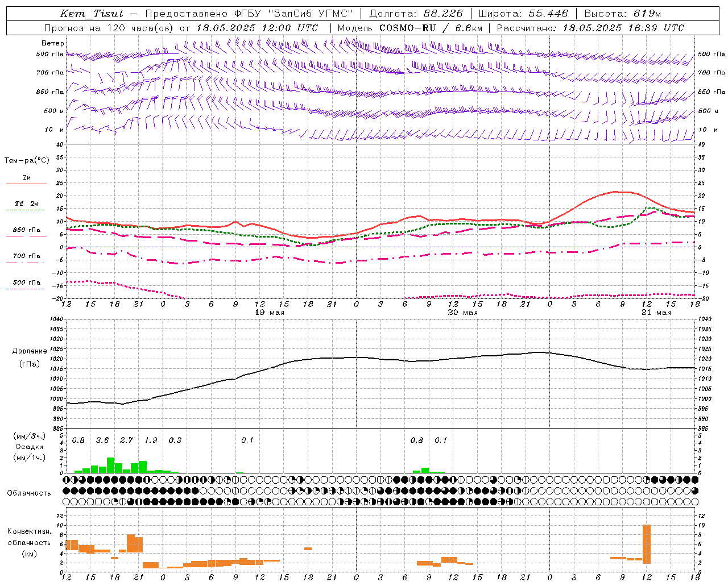Click the 'Ветер' wind panel label
This screenshot has height=582, width=728.
[x=53, y=43]
